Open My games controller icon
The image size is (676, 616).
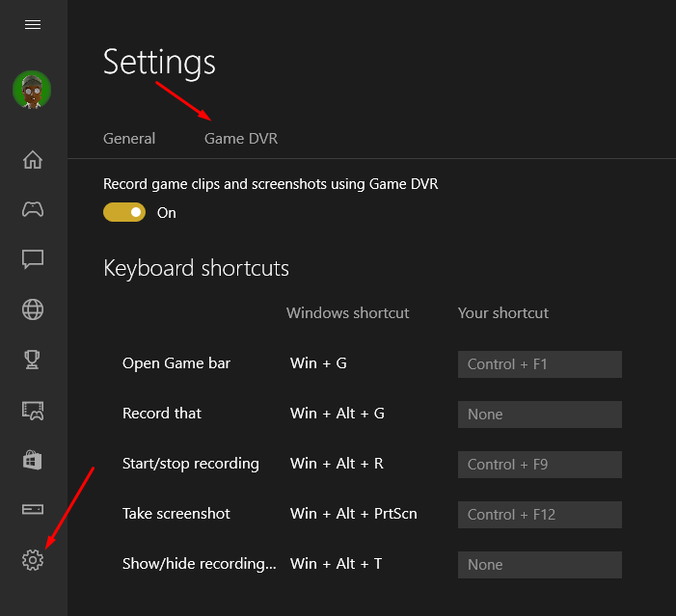(x=33, y=209)
